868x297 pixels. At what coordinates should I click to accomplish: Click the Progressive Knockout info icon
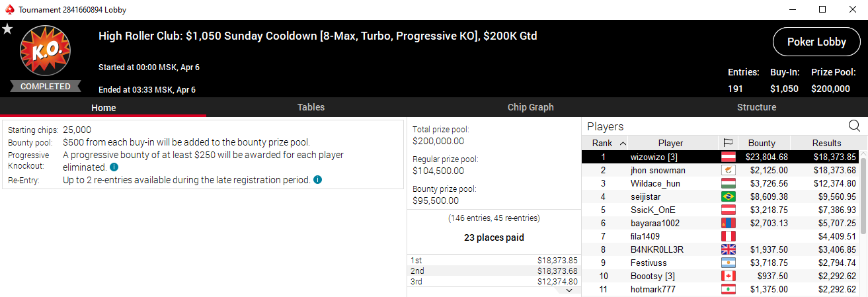pyautogui.click(x=114, y=167)
